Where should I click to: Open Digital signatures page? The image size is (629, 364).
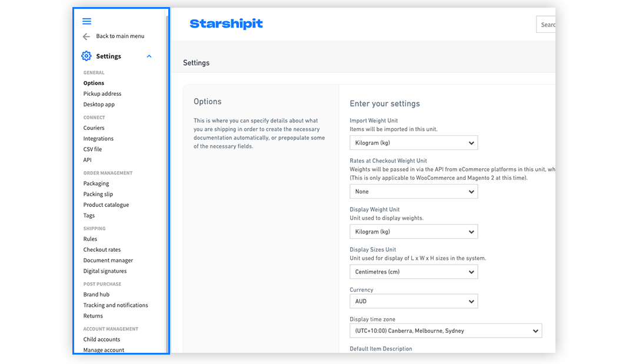tap(105, 271)
